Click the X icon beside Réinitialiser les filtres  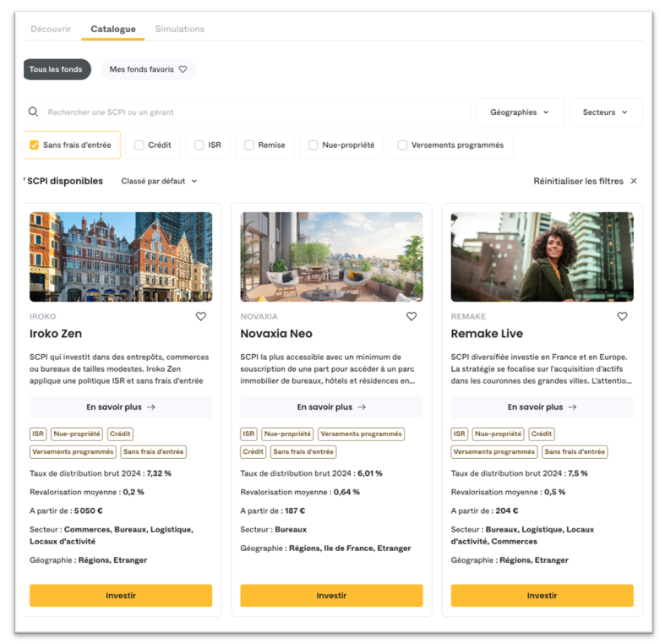[634, 181]
